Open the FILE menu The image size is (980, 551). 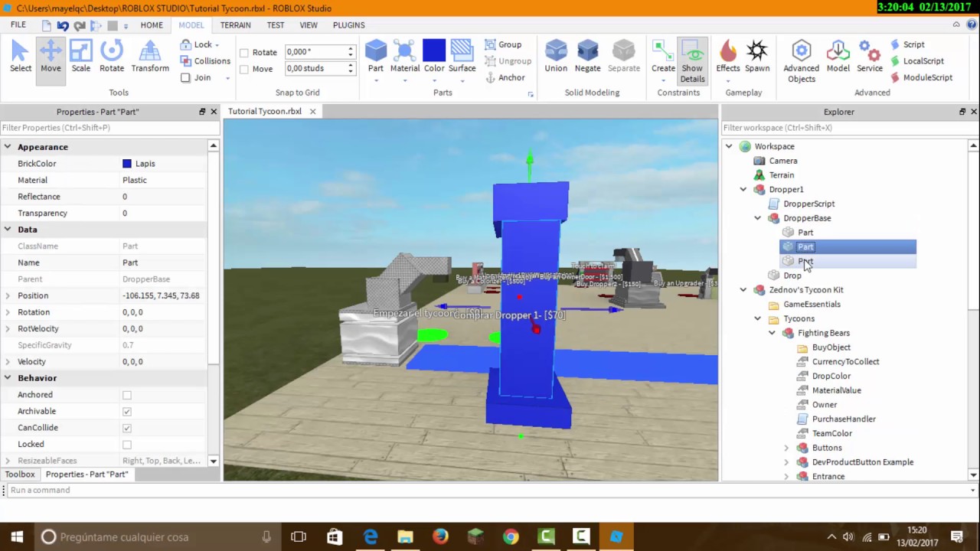tap(18, 25)
